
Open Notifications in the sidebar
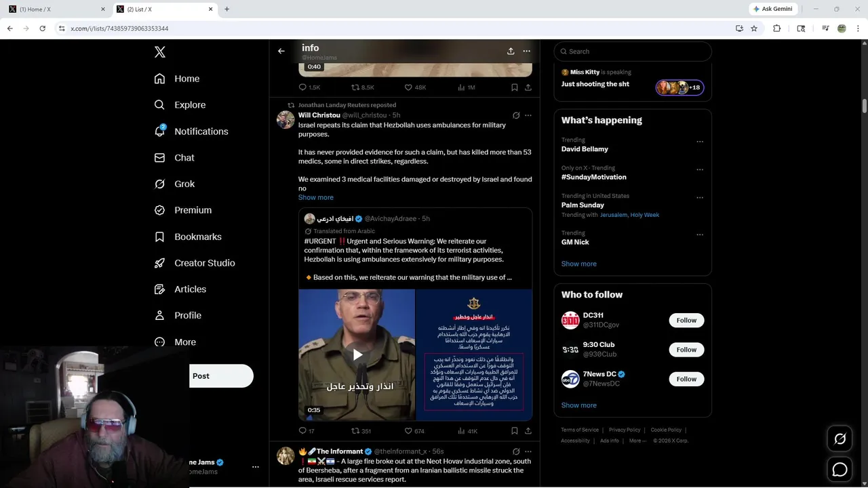(x=191, y=131)
